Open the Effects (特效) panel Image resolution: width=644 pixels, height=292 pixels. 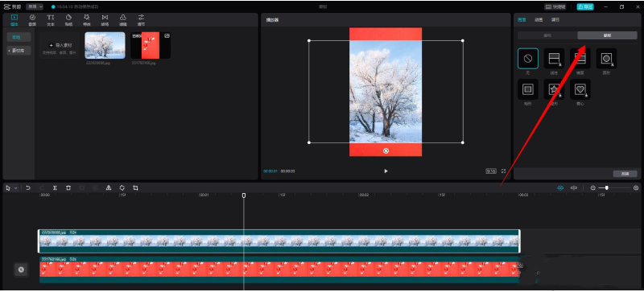[x=87, y=20]
